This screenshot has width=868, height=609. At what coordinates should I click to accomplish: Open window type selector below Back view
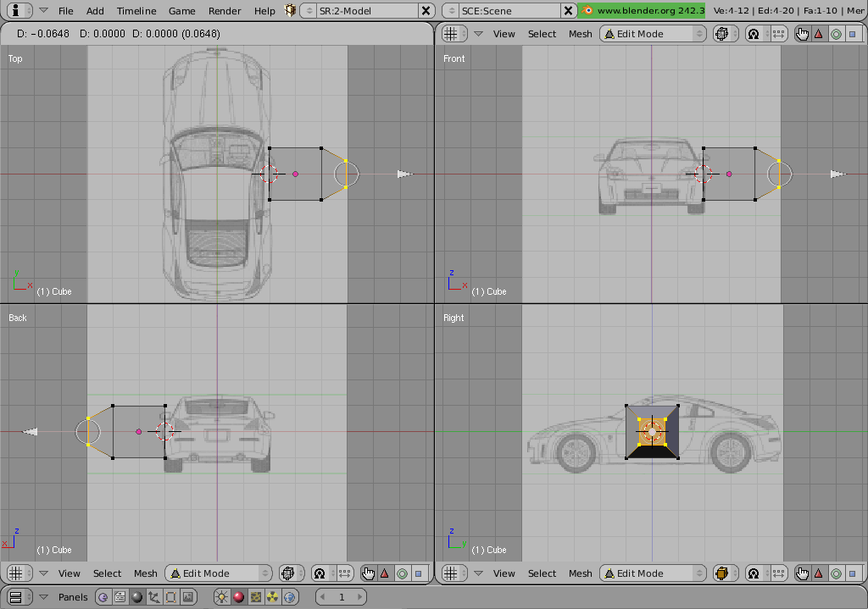20,573
